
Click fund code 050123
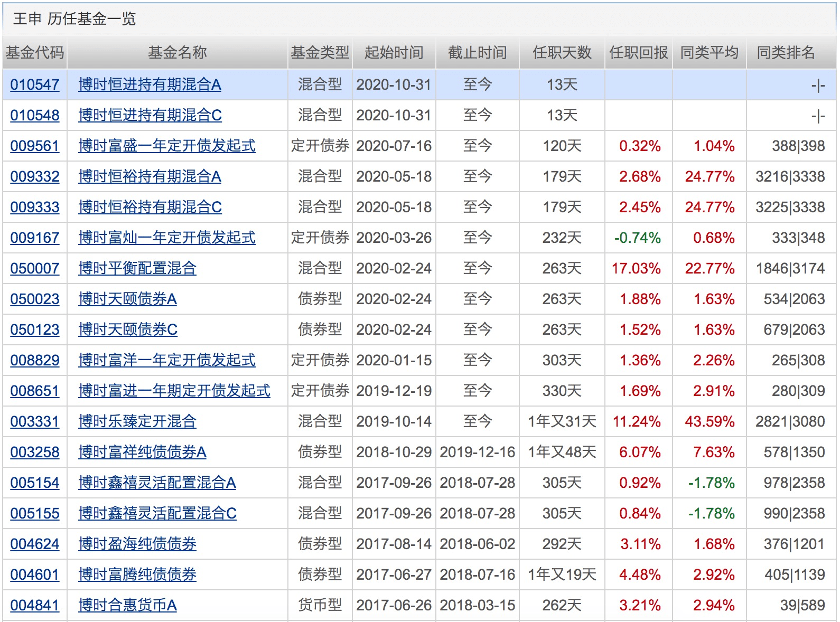[x=35, y=329]
